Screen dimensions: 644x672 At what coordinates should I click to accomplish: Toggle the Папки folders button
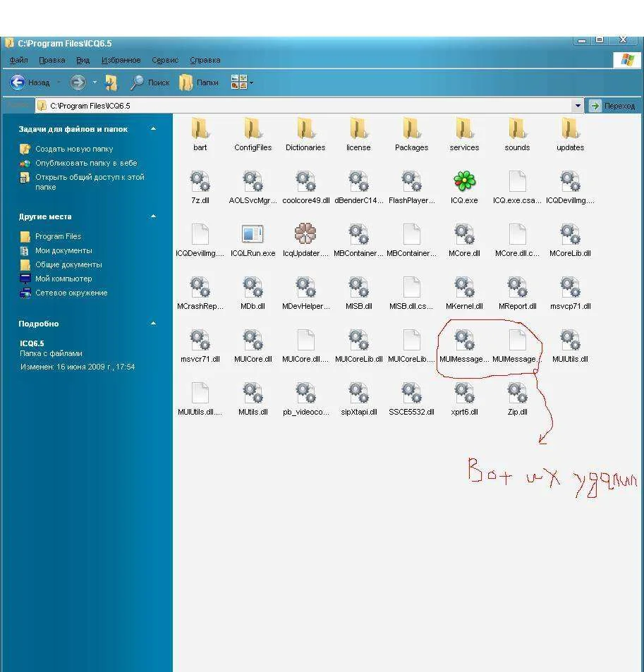[x=199, y=83]
